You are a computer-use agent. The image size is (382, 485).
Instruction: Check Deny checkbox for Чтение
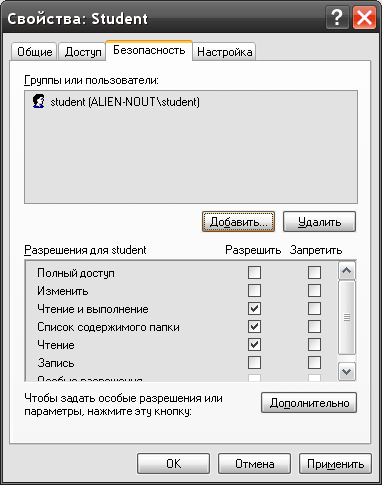click(314, 344)
